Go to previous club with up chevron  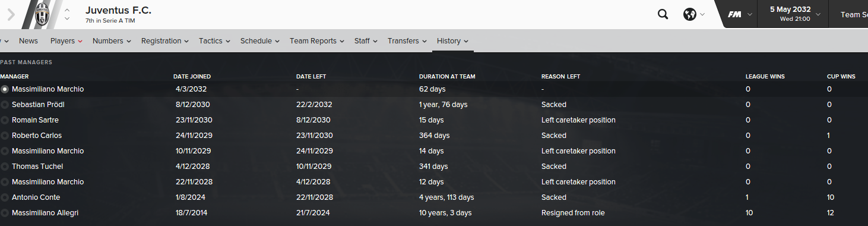pyautogui.click(x=67, y=10)
